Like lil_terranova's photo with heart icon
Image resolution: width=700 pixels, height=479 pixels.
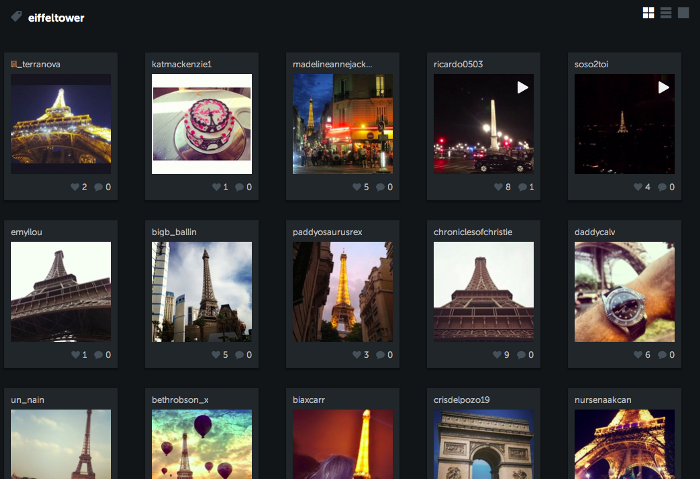coord(75,187)
